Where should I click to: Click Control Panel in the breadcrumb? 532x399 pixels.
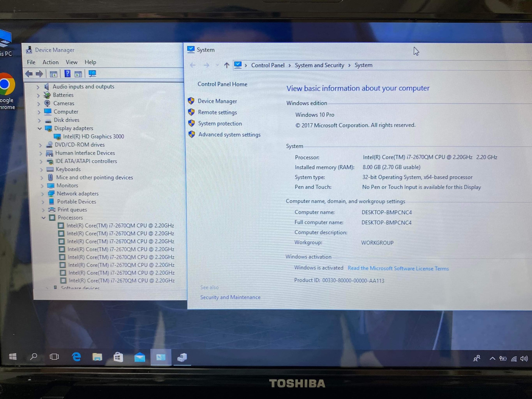(x=268, y=65)
